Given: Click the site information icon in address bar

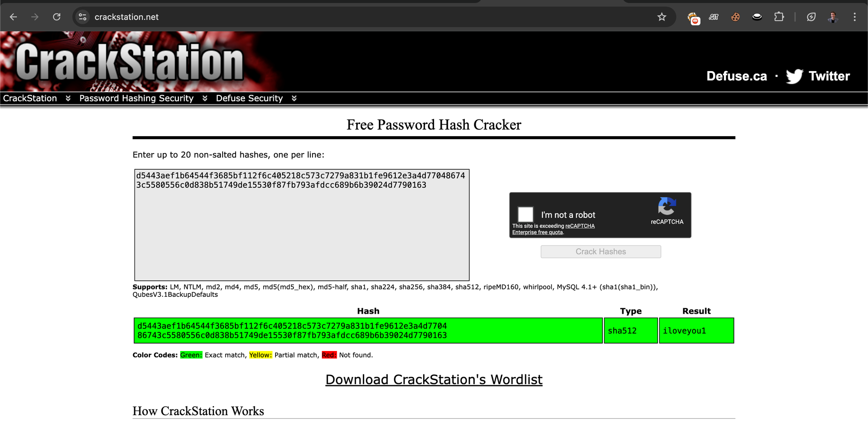Looking at the screenshot, I should click(x=82, y=17).
